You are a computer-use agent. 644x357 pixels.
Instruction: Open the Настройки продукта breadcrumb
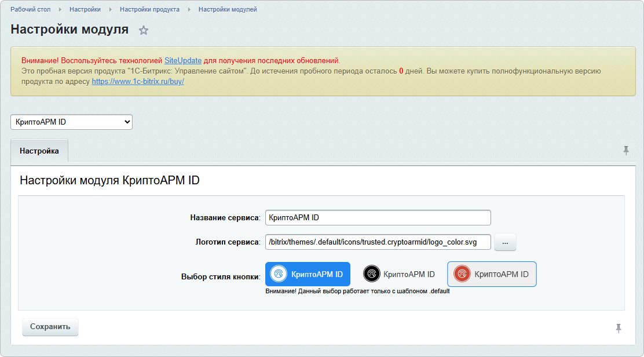[149, 9]
